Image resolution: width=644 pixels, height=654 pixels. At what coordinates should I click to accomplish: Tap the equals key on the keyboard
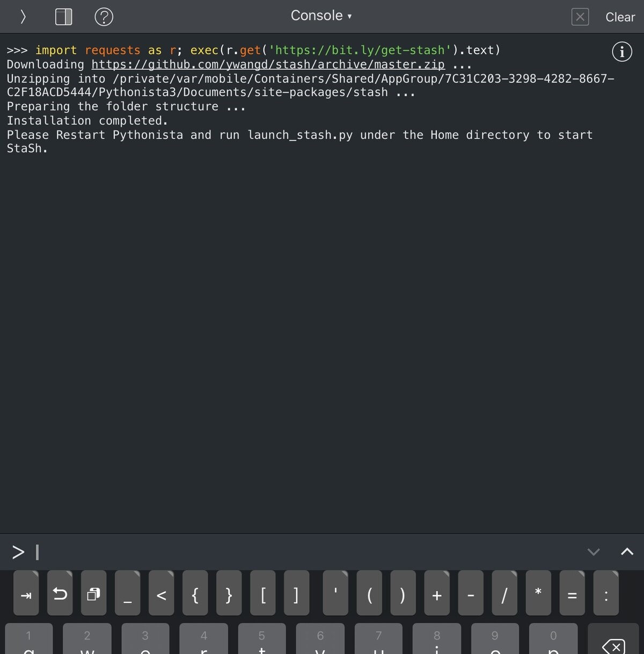tap(572, 594)
